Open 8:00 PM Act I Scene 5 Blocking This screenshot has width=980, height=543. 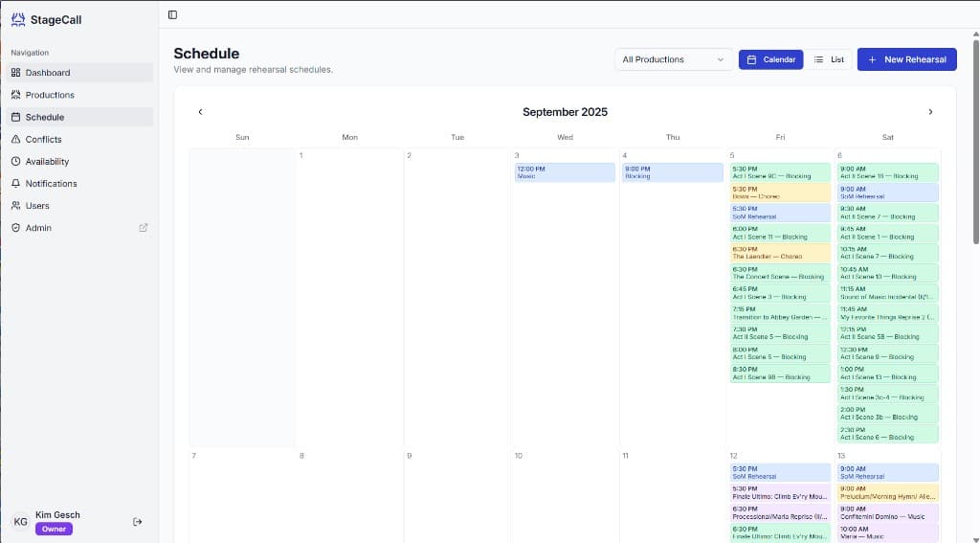coord(780,353)
